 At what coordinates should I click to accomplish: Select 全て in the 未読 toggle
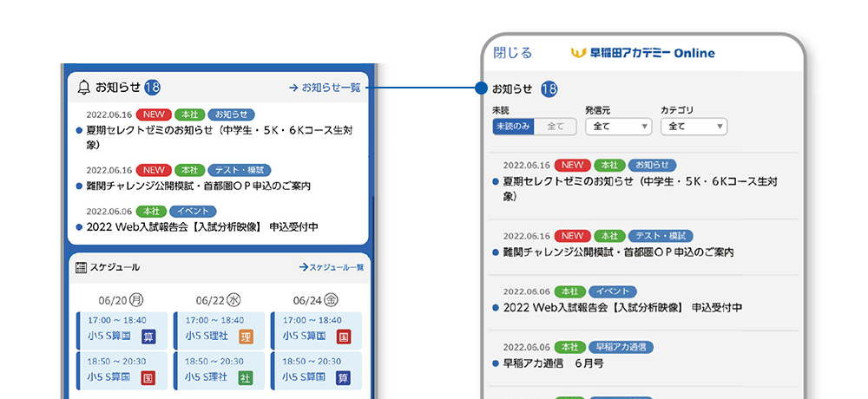(x=556, y=127)
